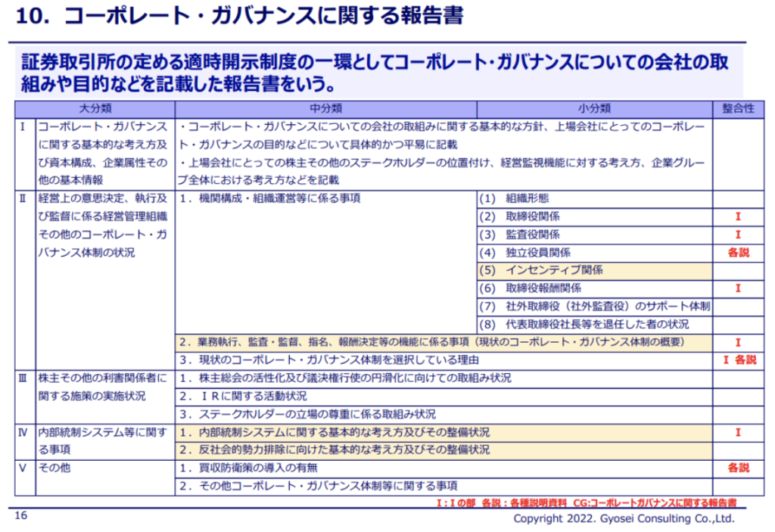
Task: Click 2. その他コーポレート・ガバナンス体制等に関する事項
Action: tap(444, 486)
